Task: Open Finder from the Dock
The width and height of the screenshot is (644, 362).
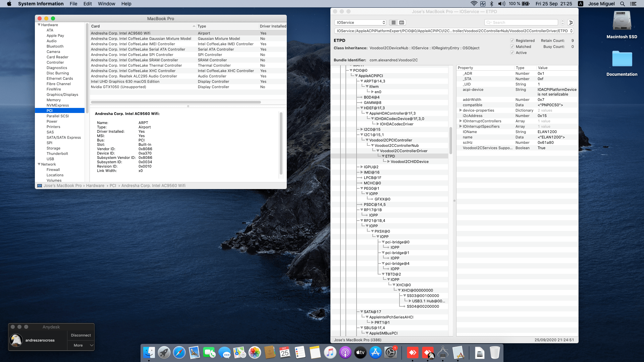Action: (x=149, y=353)
